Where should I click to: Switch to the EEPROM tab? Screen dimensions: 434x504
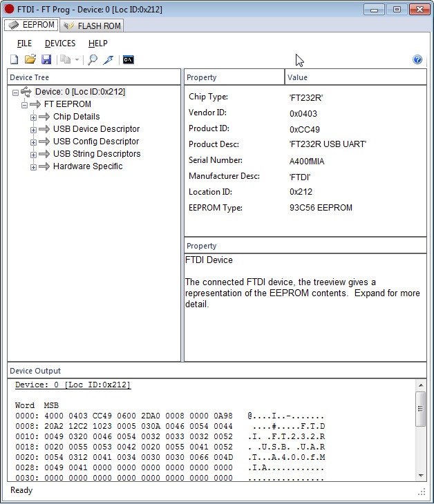pyautogui.click(x=32, y=25)
